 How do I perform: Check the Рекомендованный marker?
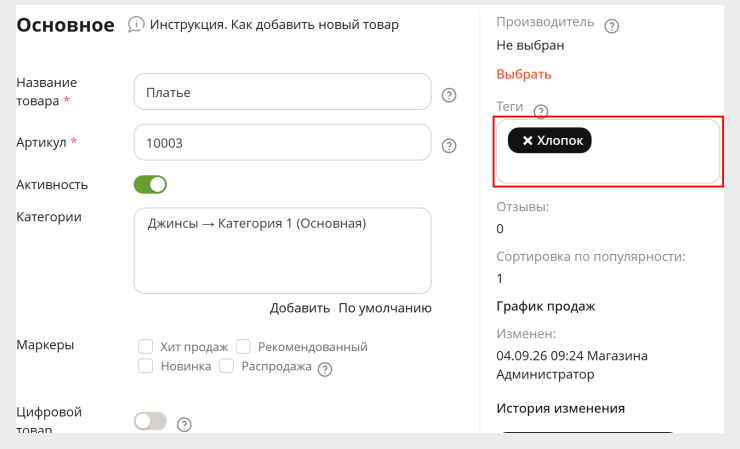(x=243, y=346)
